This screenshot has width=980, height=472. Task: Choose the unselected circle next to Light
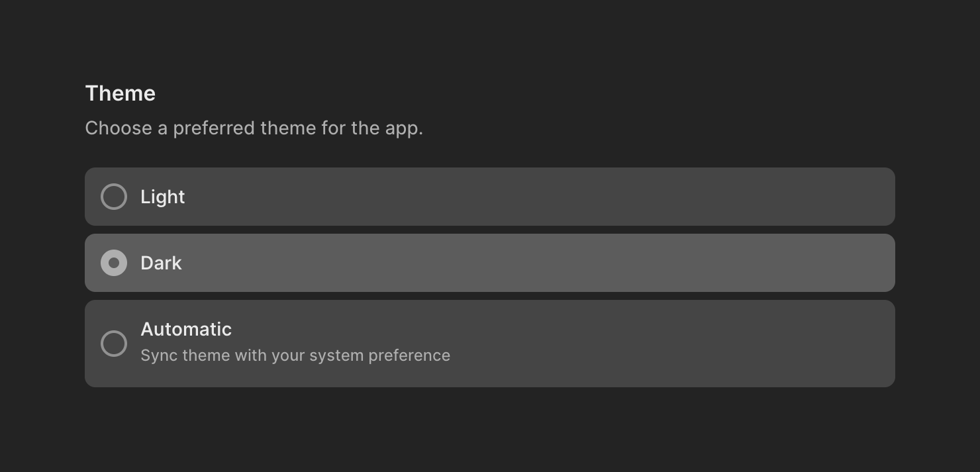[x=114, y=197]
